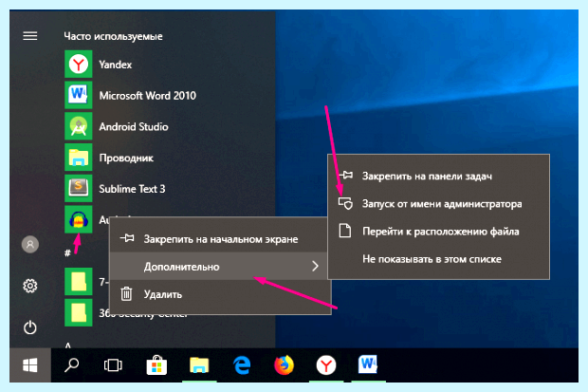Click the Sublime Text 3 label
Image resolution: width=588 pixels, height=392 pixels.
132,189
